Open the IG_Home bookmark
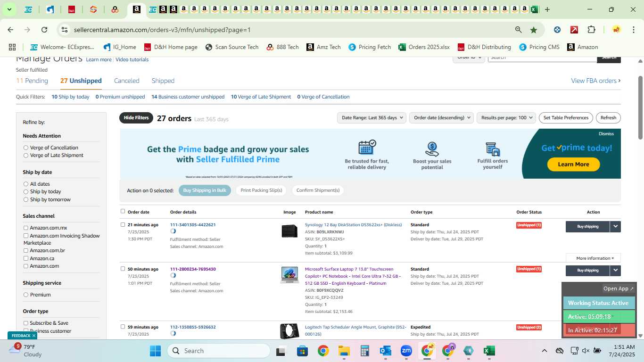The width and height of the screenshot is (644, 362). tap(120, 47)
